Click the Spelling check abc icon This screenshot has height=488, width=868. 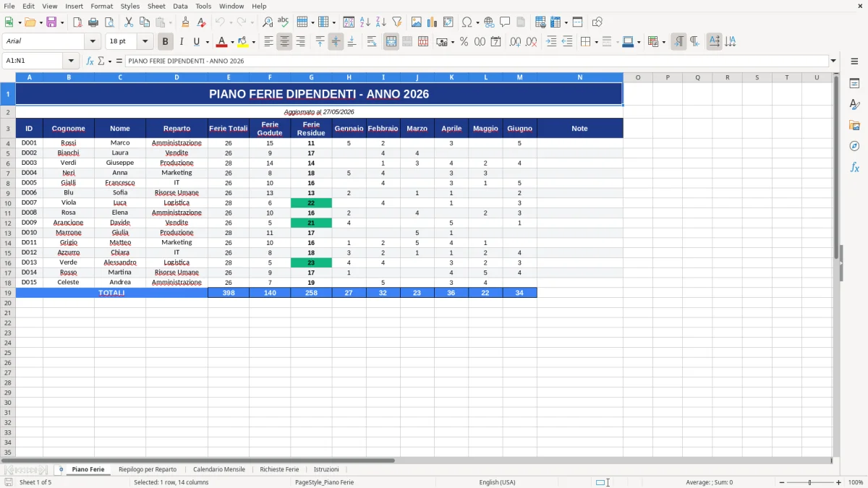284,22
